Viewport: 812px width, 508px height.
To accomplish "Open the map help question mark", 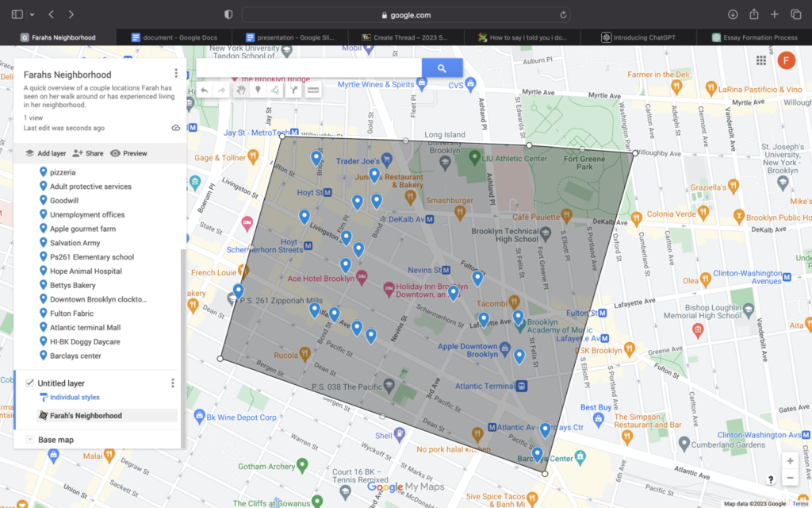I will pyautogui.click(x=771, y=479).
